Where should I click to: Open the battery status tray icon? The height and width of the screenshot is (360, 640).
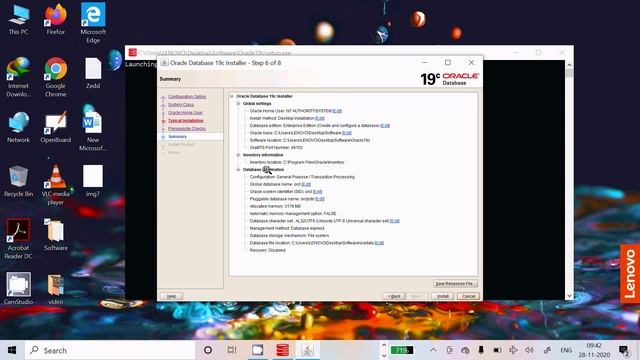tap(497, 350)
